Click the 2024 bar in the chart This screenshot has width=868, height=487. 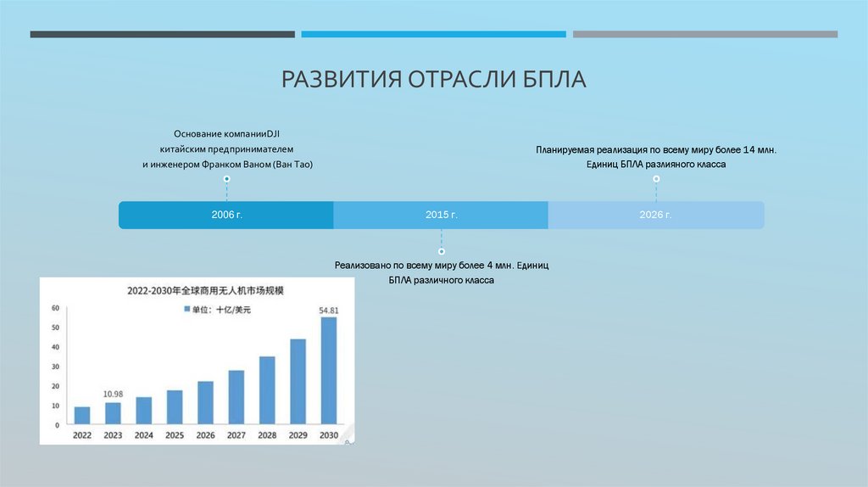(x=144, y=411)
